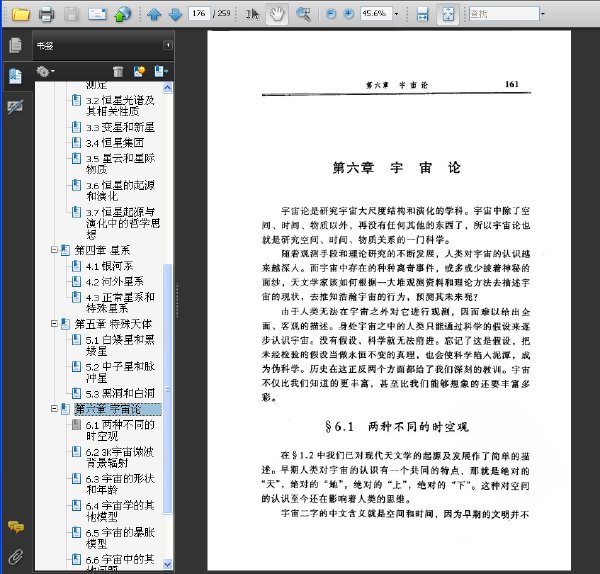600x574 pixels.
Task: Select highlighted bookmark 第六章 宇宙论
Action: coord(118,409)
